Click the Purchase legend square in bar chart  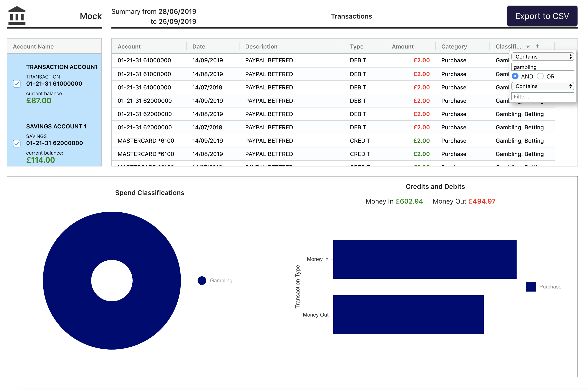(x=530, y=287)
